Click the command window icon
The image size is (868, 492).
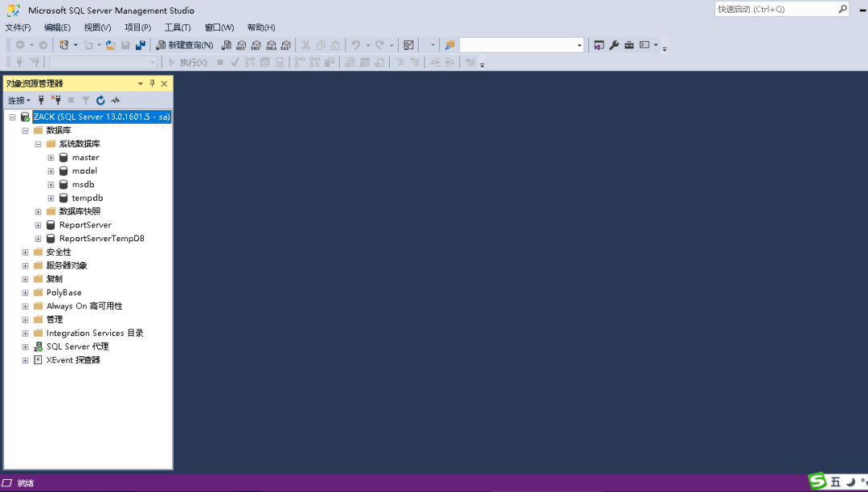(645, 45)
